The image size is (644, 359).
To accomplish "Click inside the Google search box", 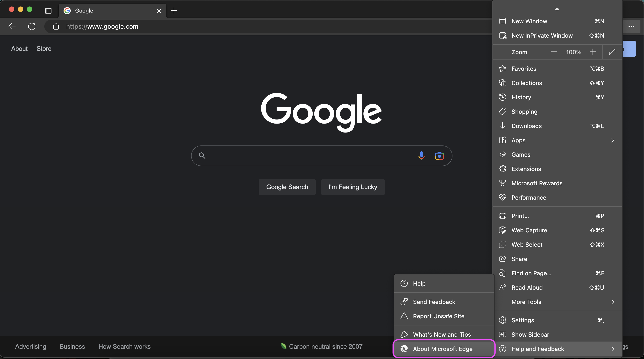I will [307, 156].
